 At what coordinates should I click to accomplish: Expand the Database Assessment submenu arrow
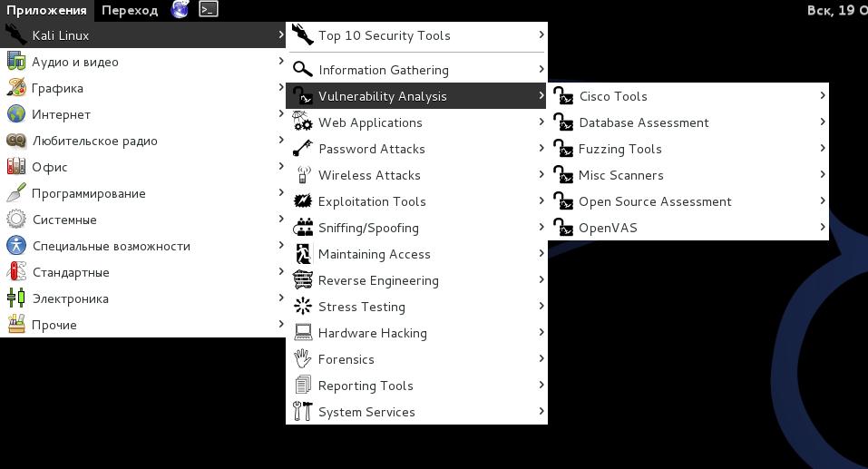(823, 122)
